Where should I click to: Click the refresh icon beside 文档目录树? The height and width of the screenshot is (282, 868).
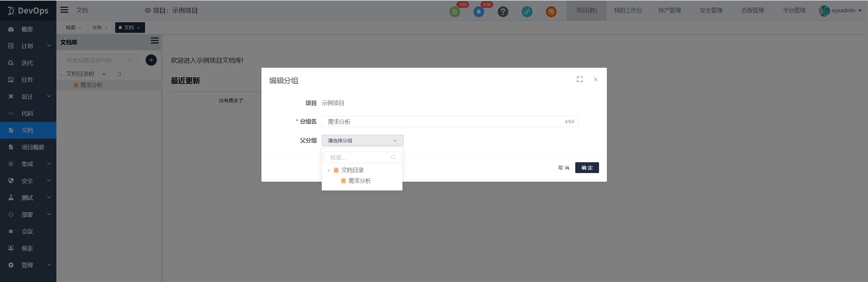[119, 74]
